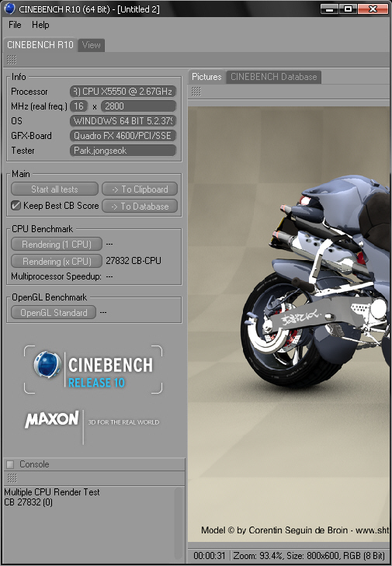The image size is (392, 566).
Task: Click the To Clipboard button
Action: pyautogui.click(x=140, y=189)
